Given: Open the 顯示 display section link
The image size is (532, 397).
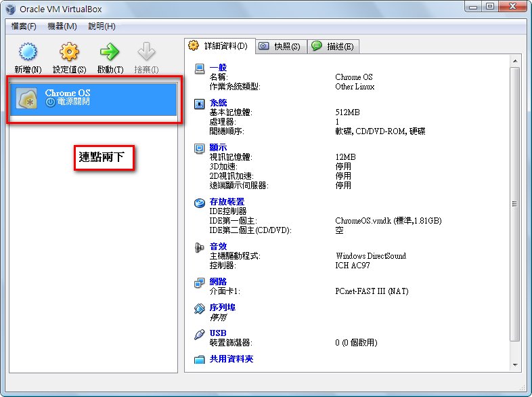Looking at the screenshot, I should click(218, 148).
